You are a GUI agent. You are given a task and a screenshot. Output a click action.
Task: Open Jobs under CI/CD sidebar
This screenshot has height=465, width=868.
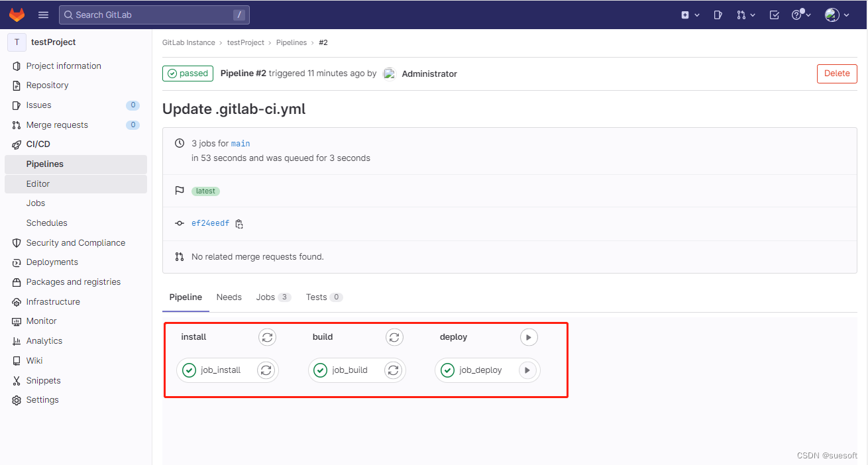click(36, 203)
